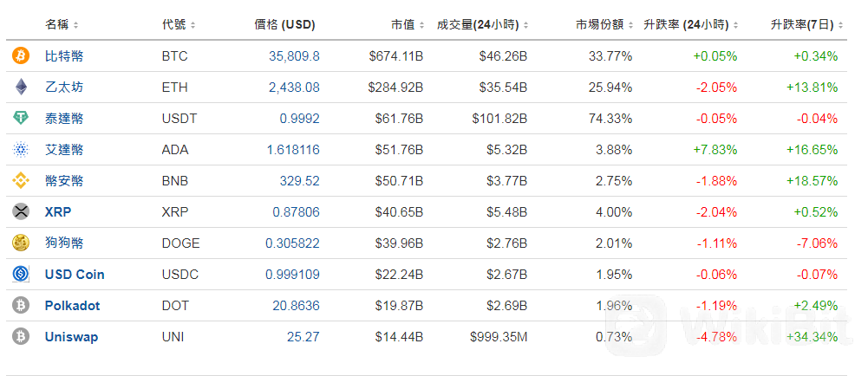
Task: Click the Tether green icon
Action: point(21,119)
